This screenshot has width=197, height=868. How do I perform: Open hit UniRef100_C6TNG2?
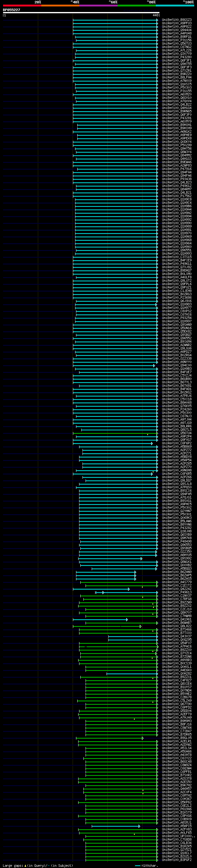tap(176, 47)
